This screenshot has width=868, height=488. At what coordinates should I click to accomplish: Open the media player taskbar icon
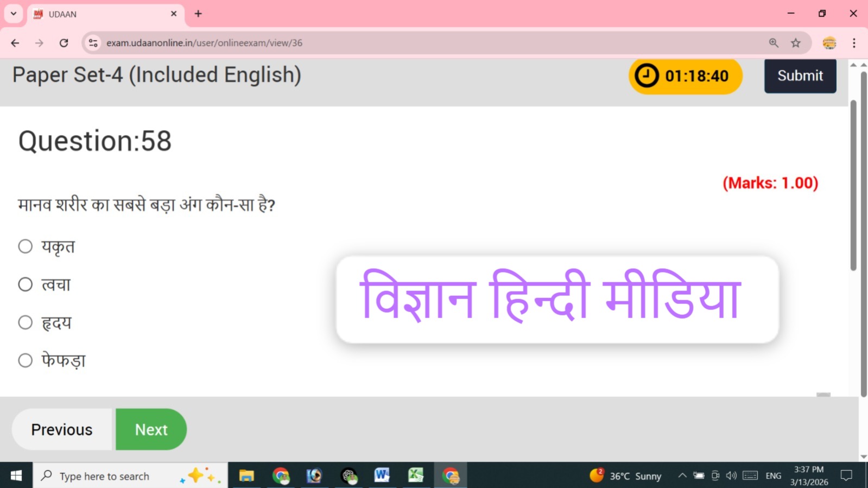click(314, 476)
